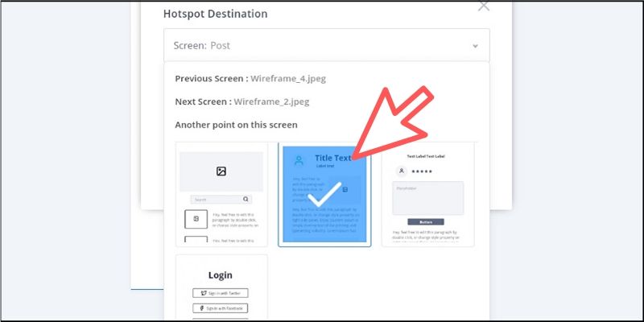Click Sign in with Twitter button
The height and width of the screenshot is (322, 644).
[x=221, y=293]
